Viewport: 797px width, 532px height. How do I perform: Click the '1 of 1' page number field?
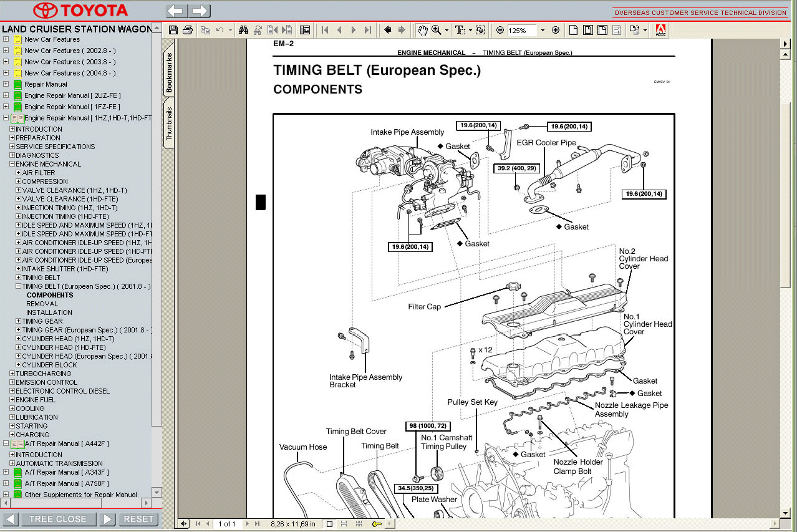(x=228, y=525)
